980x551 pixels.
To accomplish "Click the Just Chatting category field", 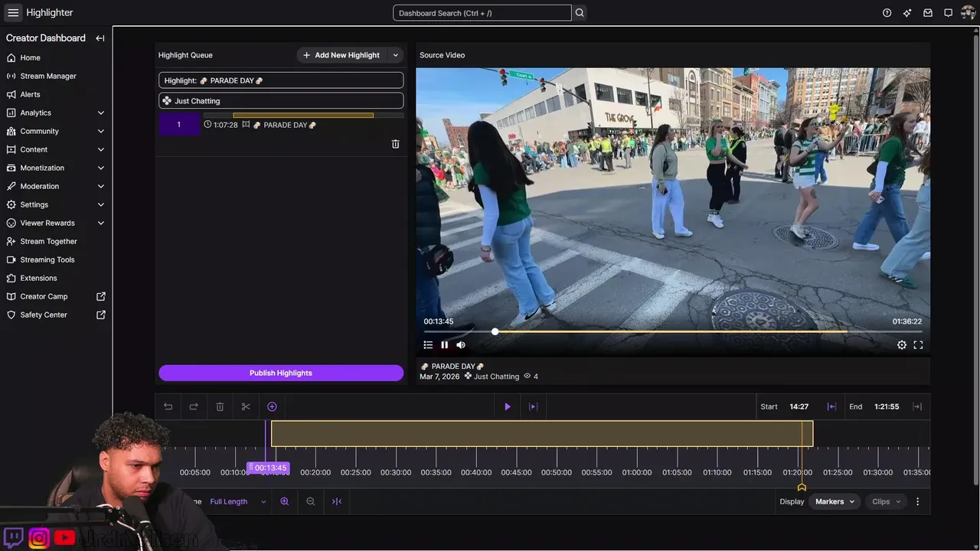I will pyautogui.click(x=281, y=101).
